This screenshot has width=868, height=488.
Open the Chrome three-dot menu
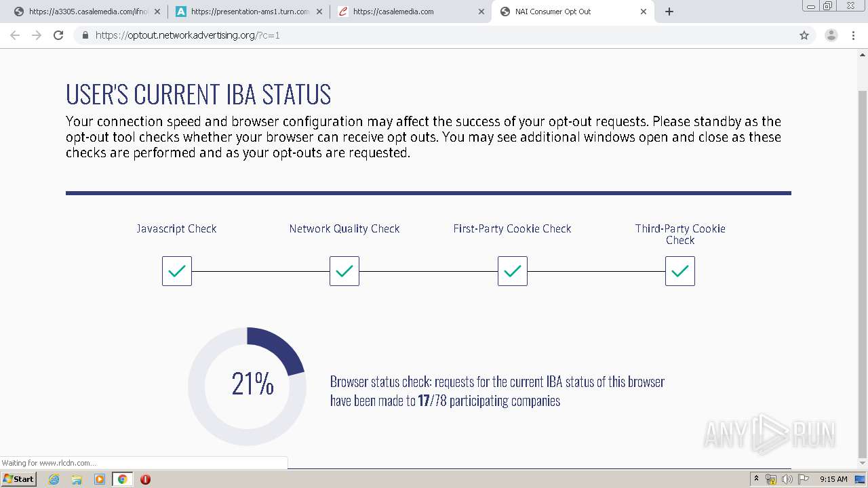point(854,35)
